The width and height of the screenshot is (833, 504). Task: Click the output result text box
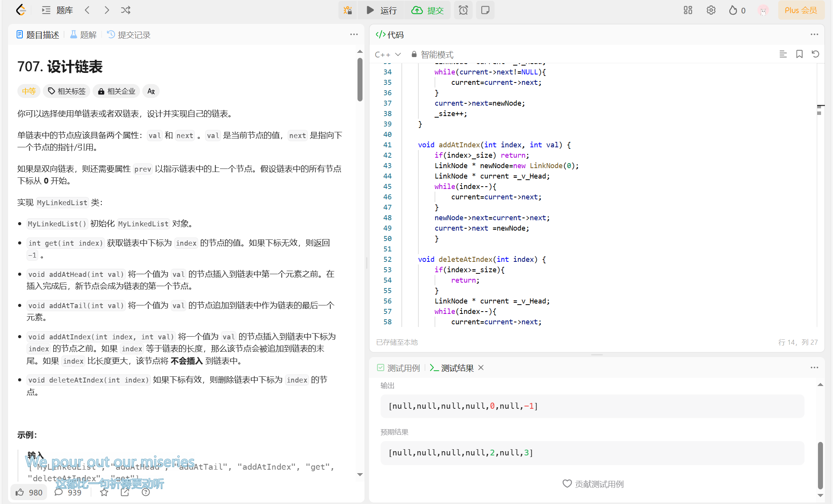click(592, 406)
